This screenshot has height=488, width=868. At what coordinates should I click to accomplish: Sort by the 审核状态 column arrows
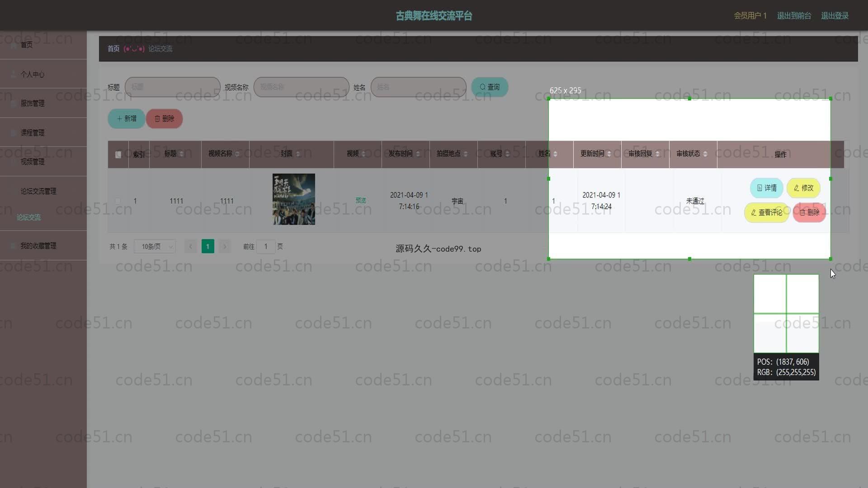click(705, 154)
